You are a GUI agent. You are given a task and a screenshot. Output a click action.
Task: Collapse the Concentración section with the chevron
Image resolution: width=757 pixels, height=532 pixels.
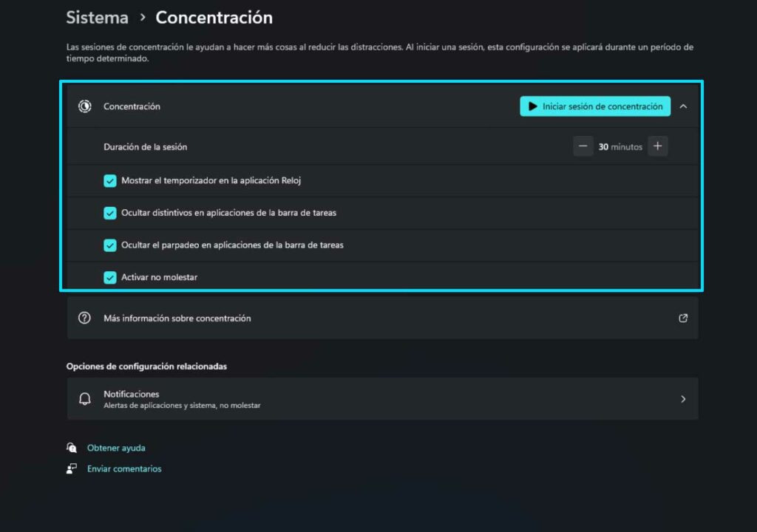[x=683, y=106]
